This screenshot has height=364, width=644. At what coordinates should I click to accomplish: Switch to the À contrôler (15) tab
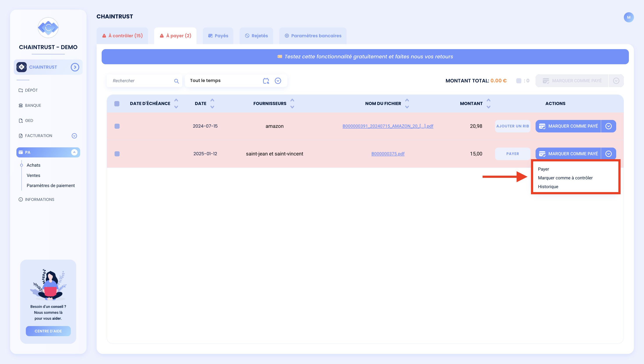122,36
